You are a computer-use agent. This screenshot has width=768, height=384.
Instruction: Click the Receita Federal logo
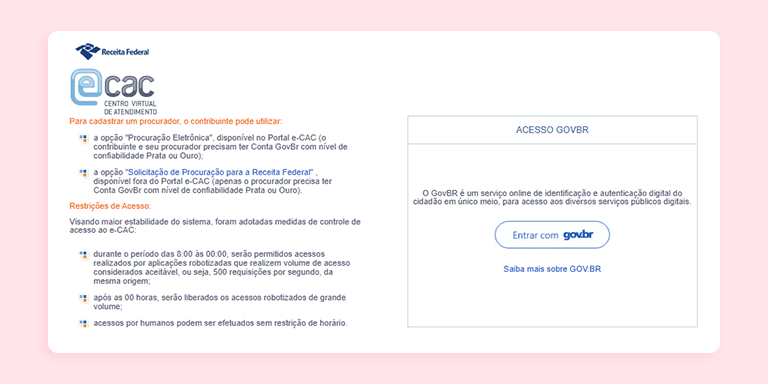(x=112, y=51)
